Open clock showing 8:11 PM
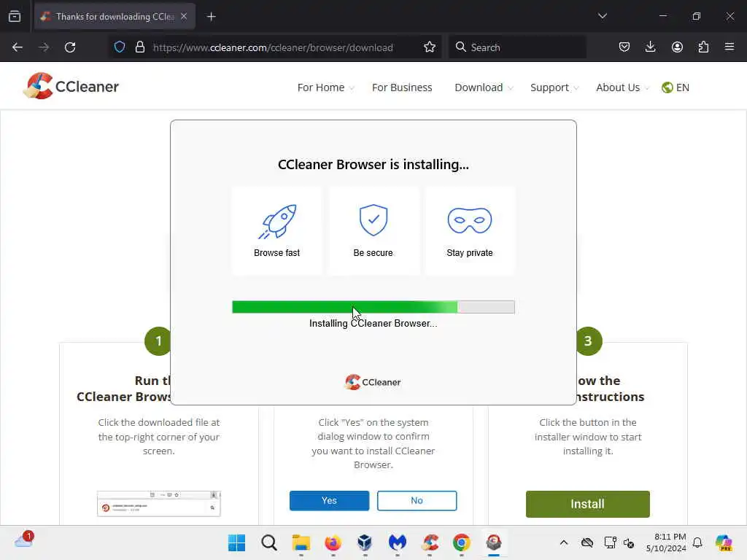 (666, 542)
